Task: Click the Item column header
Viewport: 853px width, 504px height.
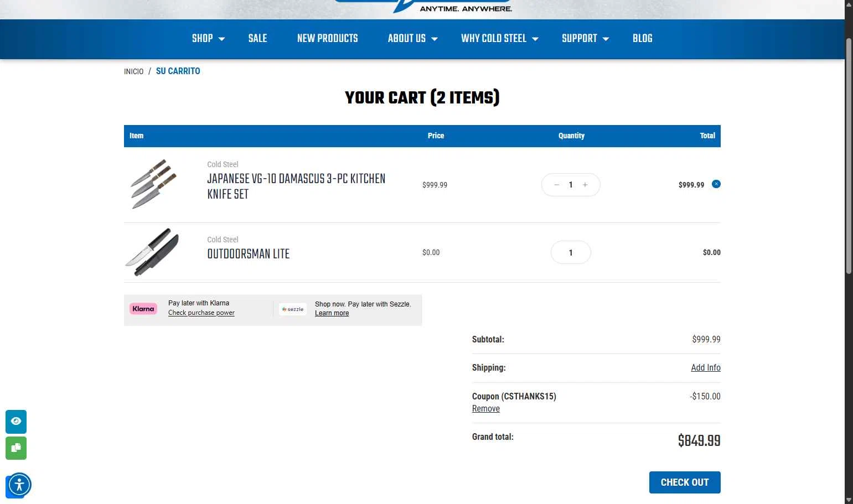Action: pos(136,136)
